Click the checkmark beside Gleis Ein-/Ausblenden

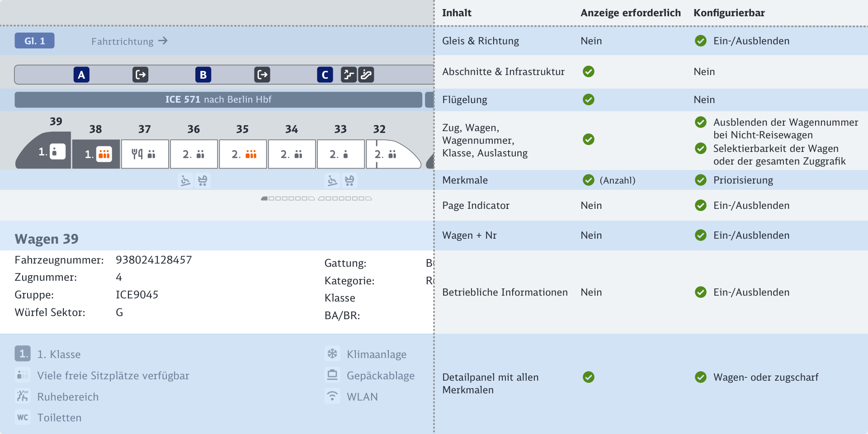pos(700,41)
